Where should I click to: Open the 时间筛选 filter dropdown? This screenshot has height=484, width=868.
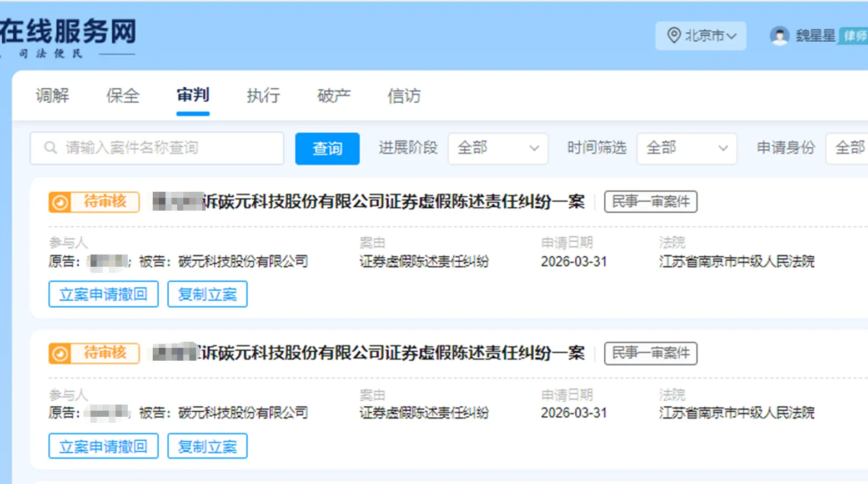click(x=687, y=148)
